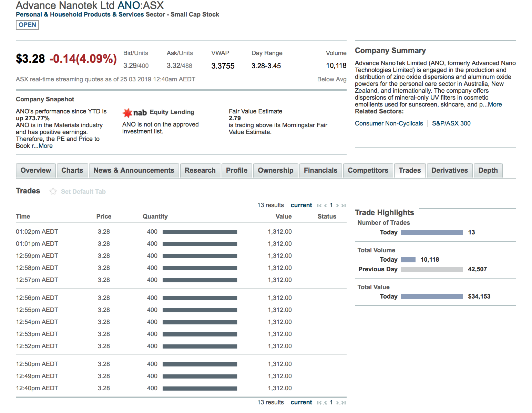Screen dimensions: 532x413
Task: Switch to the Charts tab
Action: [x=72, y=170]
